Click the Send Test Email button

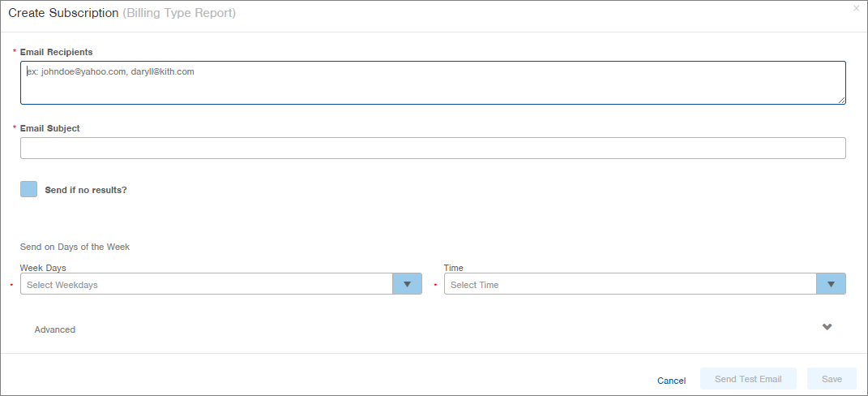coord(748,379)
